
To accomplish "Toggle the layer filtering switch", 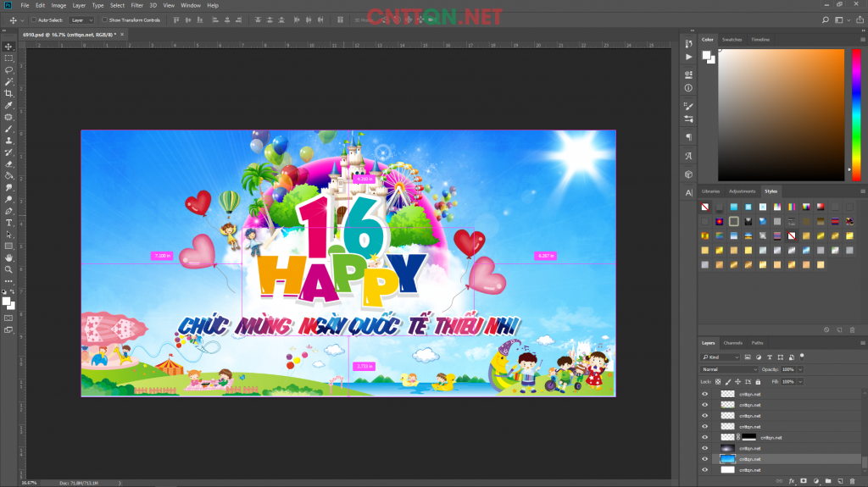I will (802, 357).
